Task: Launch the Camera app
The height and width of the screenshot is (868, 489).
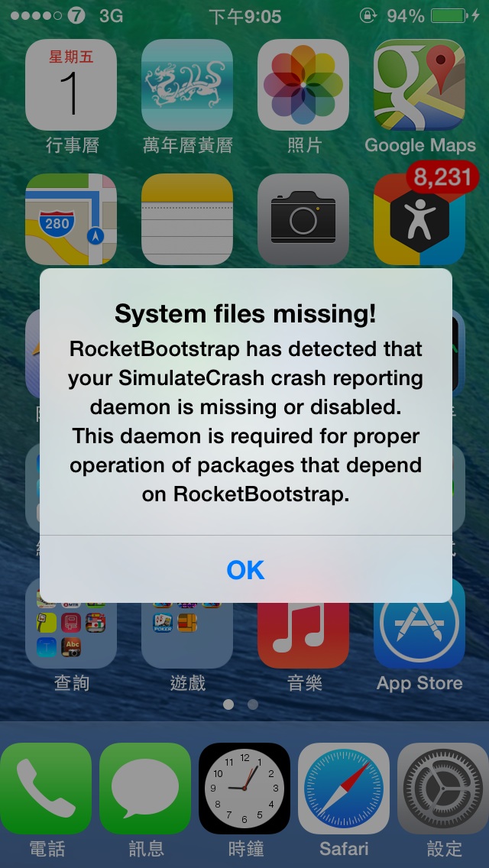Action: (x=303, y=219)
